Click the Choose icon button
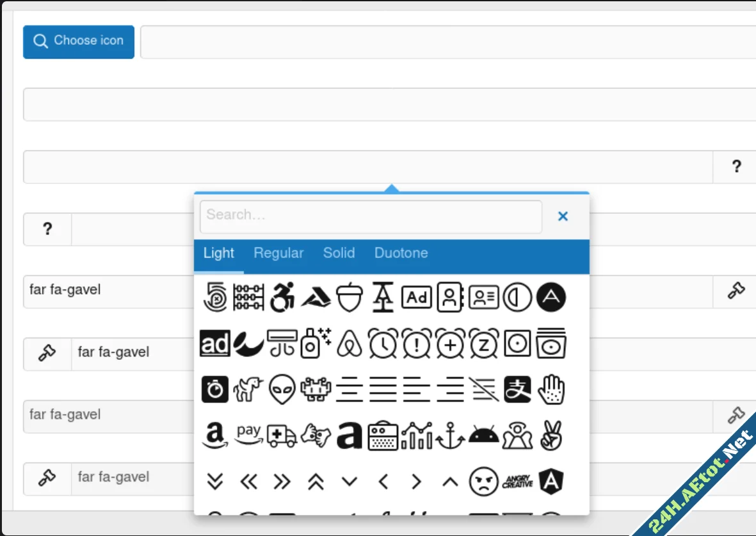This screenshot has height=536, width=756. click(x=79, y=42)
